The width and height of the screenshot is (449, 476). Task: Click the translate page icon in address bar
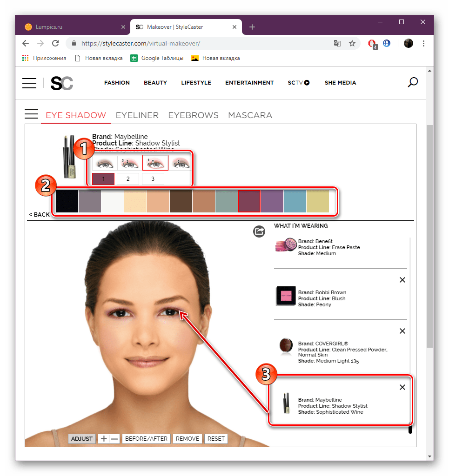click(337, 43)
